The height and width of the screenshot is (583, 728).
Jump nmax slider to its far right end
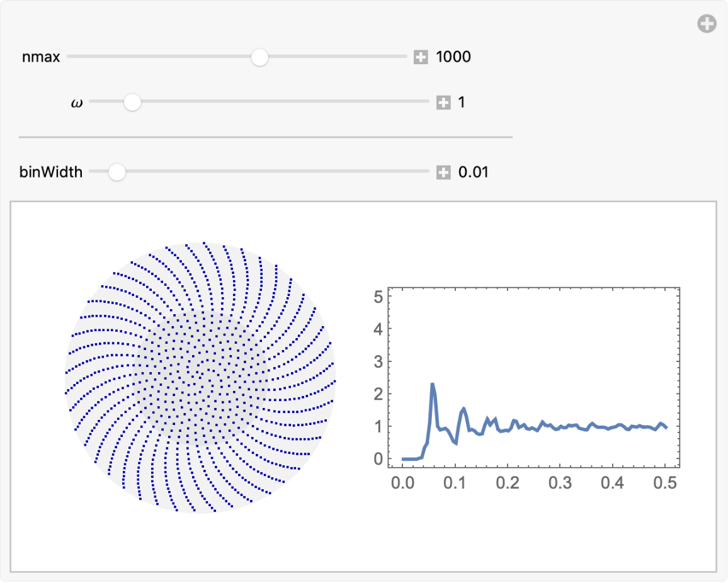[x=406, y=57]
